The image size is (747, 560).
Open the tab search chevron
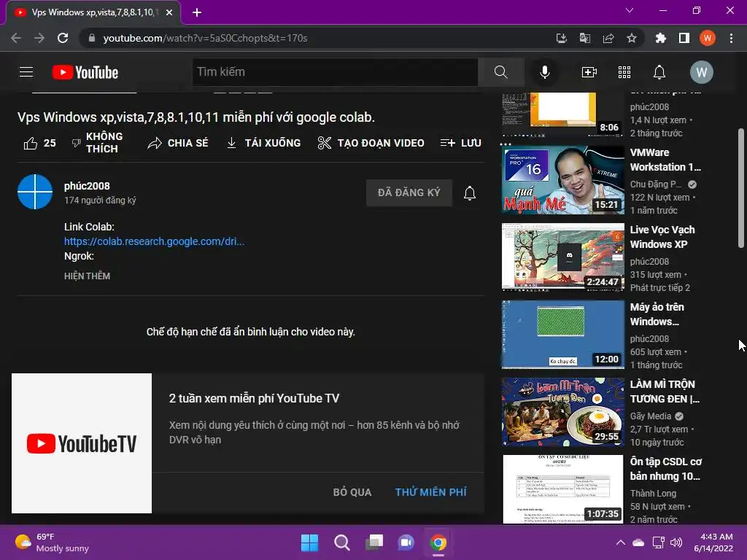[x=630, y=10]
